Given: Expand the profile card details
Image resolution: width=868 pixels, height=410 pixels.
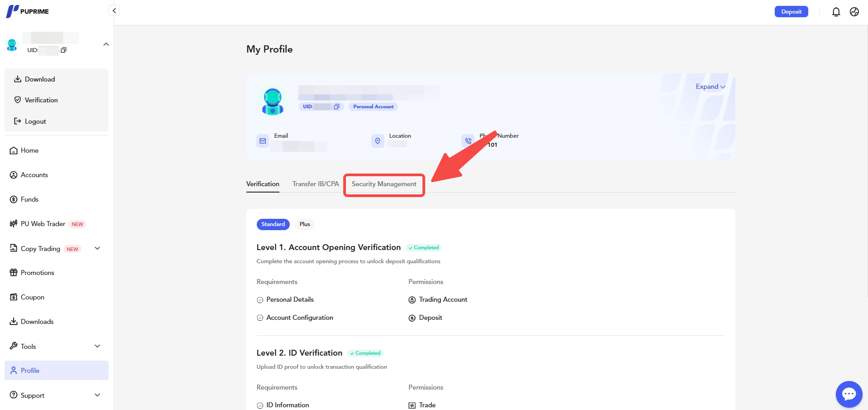Looking at the screenshot, I should pos(710,87).
